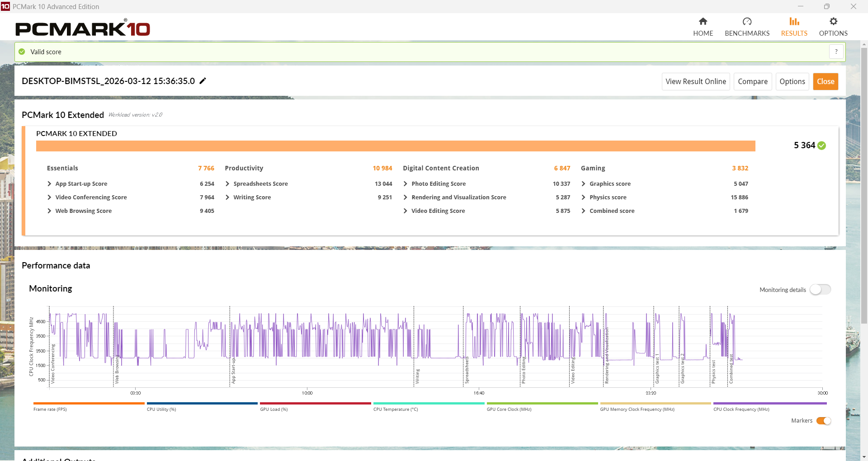This screenshot has width=868, height=461.
Task: Click the pencil icon to rename result
Action: pyautogui.click(x=203, y=81)
